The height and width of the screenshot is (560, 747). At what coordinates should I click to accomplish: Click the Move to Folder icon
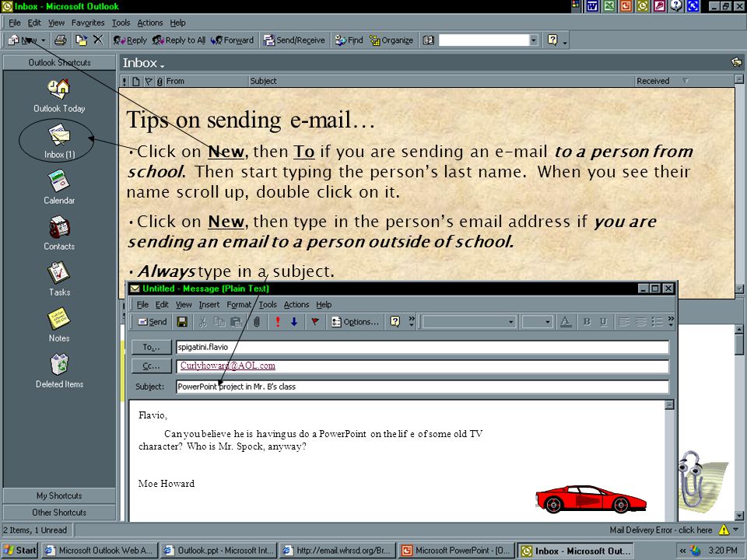point(82,40)
